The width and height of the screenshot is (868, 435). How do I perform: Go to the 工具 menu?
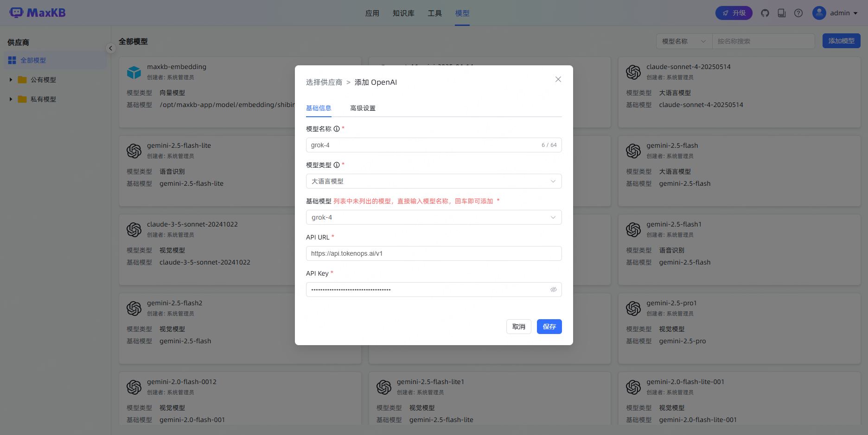[434, 13]
